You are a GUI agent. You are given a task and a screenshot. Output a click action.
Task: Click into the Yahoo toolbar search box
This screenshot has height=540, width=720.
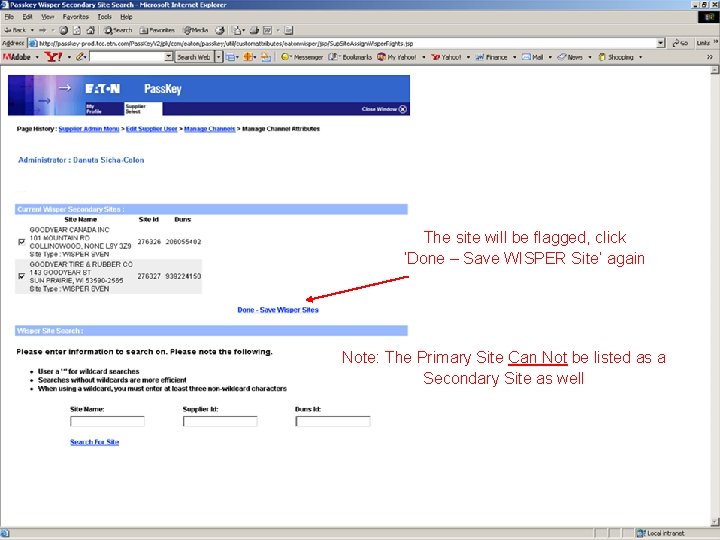pyautogui.click(x=127, y=57)
